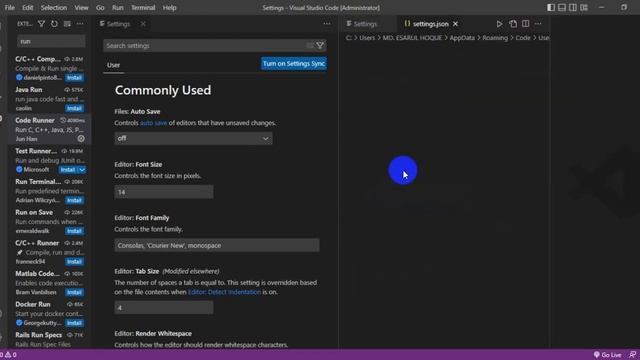This screenshot has height=360, width=640.
Task: Click warnings count in status bar
Action: coord(11,355)
